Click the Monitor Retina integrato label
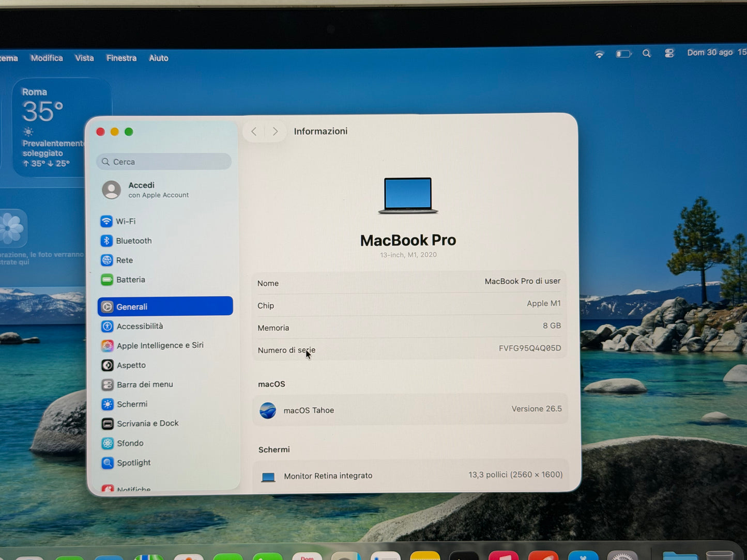Viewport: 747px width, 560px height. pos(328,476)
